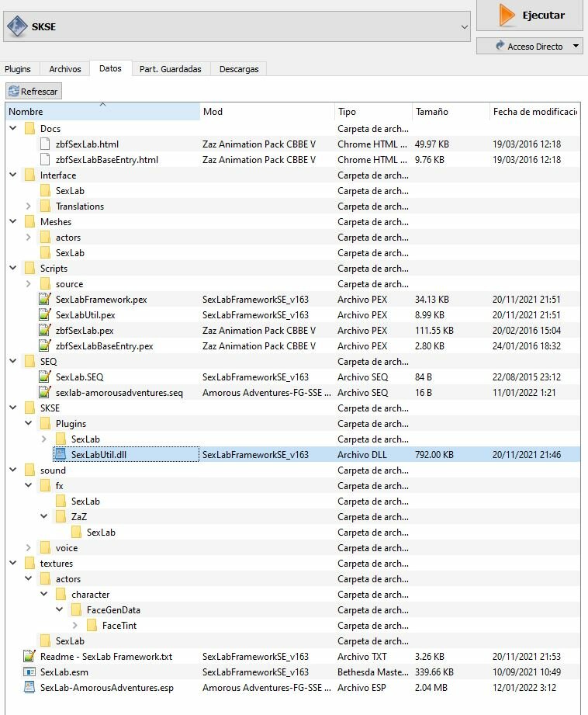Screen dimensions: 588x715
Task: Click the SexLab.SEQ file icon
Action: tap(45, 377)
